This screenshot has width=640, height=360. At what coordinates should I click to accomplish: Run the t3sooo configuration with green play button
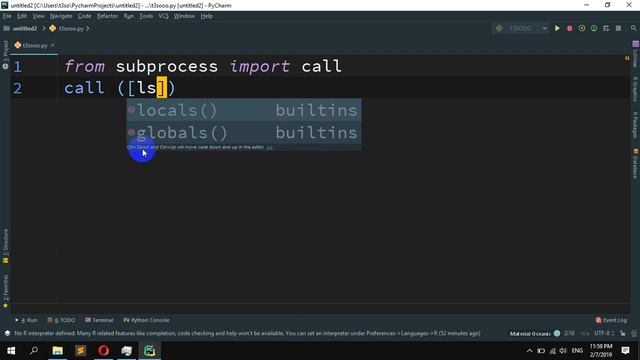pyautogui.click(x=557, y=28)
